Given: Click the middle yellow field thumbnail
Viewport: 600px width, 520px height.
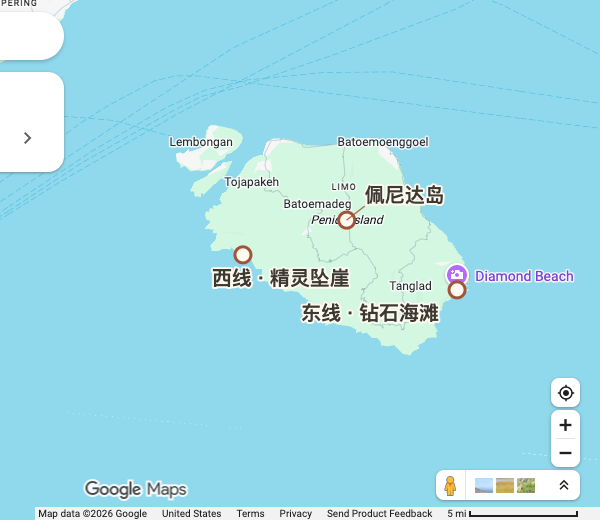Looking at the screenshot, I should pyautogui.click(x=505, y=486).
